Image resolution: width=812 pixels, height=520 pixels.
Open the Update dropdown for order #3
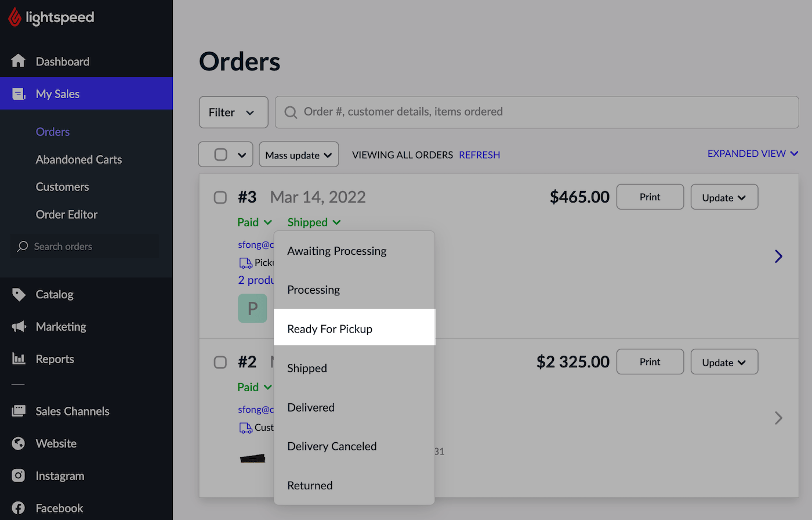tap(724, 197)
